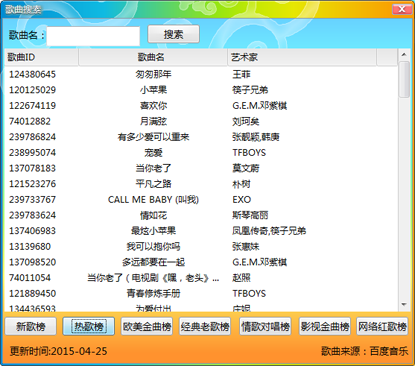The height and width of the screenshot is (366, 415).
Task: Click the vertical scrollbar thumb
Action: tap(404, 79)
